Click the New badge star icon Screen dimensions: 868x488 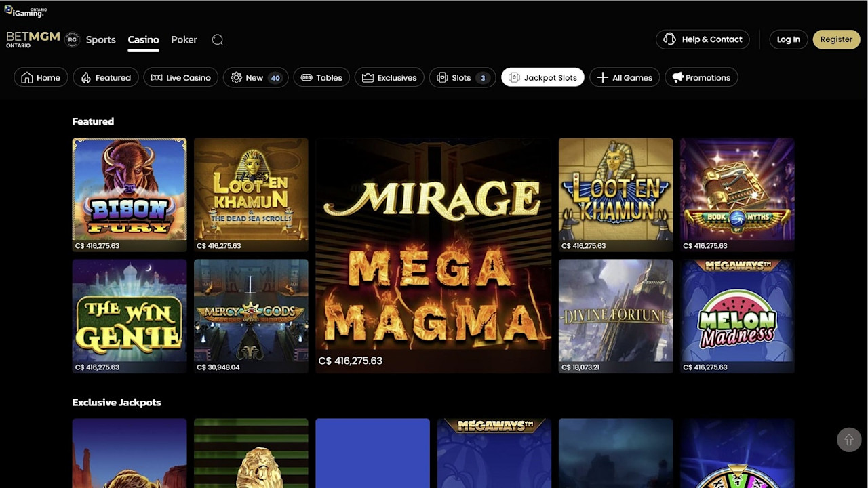click(x=236, y=78)
